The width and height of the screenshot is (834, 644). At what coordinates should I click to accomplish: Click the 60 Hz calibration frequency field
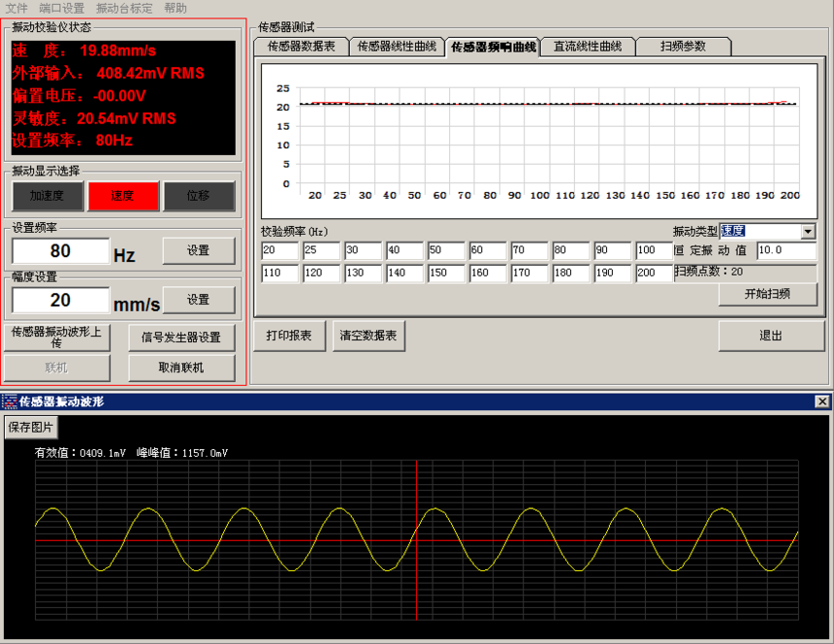point(488,250)
